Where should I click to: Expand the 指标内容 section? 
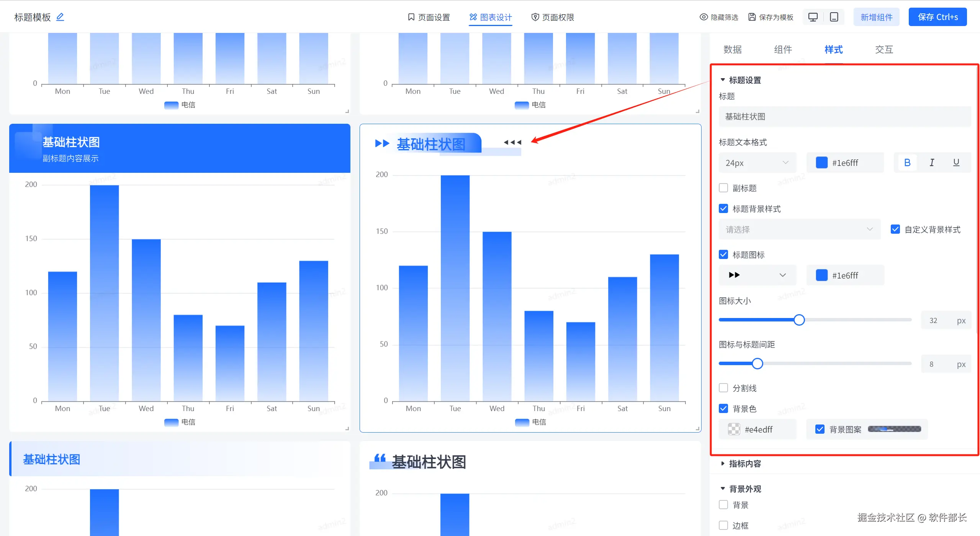pos(744,464)
